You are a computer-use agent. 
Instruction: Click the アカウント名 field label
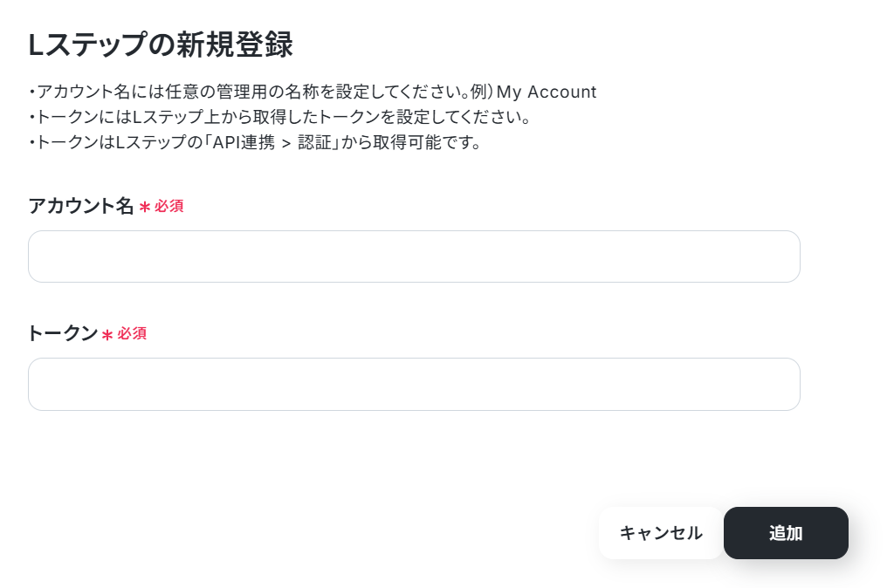point(81,206)
